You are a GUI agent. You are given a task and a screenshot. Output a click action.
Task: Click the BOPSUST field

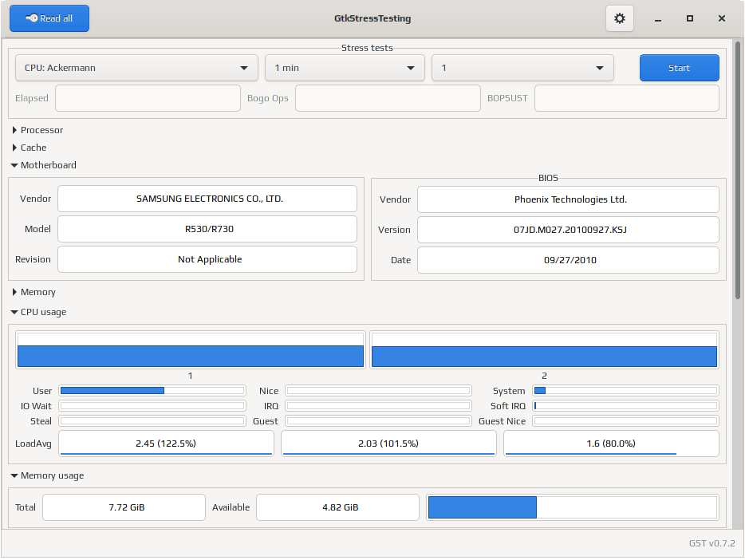(x=627, y=98)
